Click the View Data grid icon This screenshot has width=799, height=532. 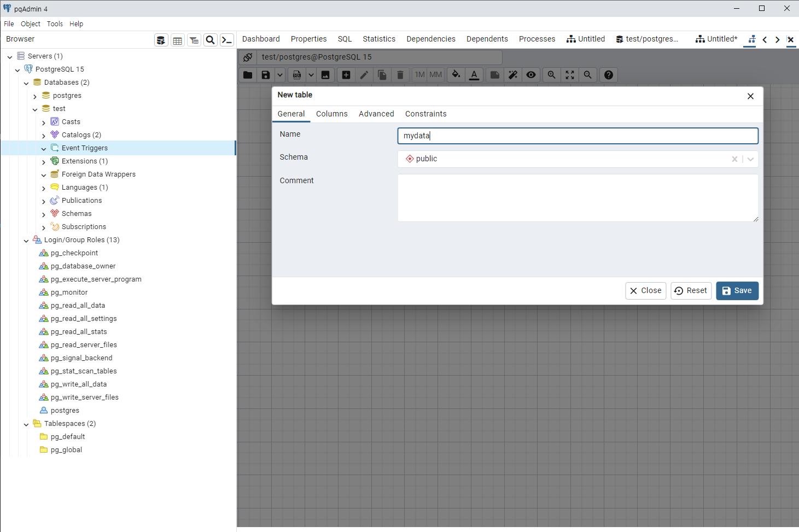click(177, 40)
